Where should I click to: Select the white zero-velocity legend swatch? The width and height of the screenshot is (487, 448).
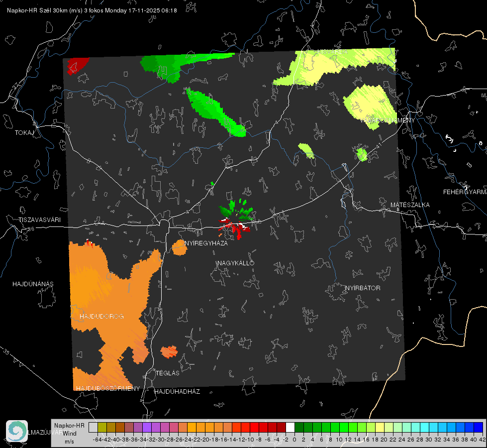point(290,427)
